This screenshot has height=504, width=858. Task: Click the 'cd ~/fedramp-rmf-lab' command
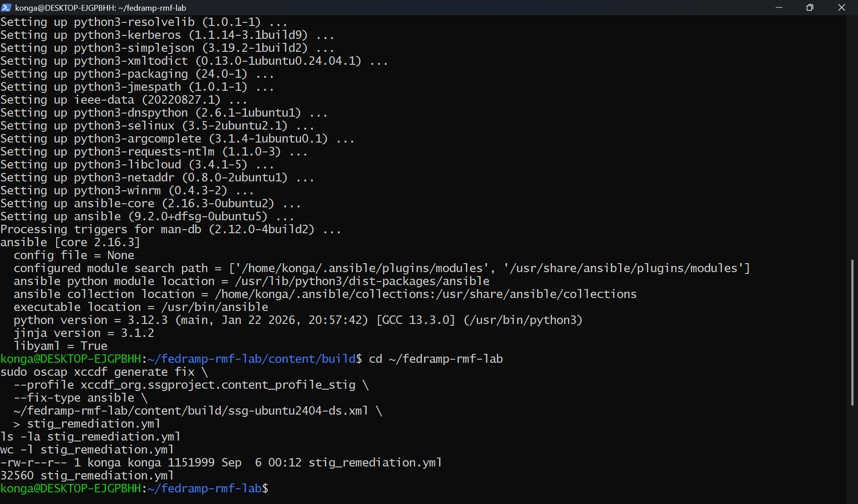[x=436, y=359]
